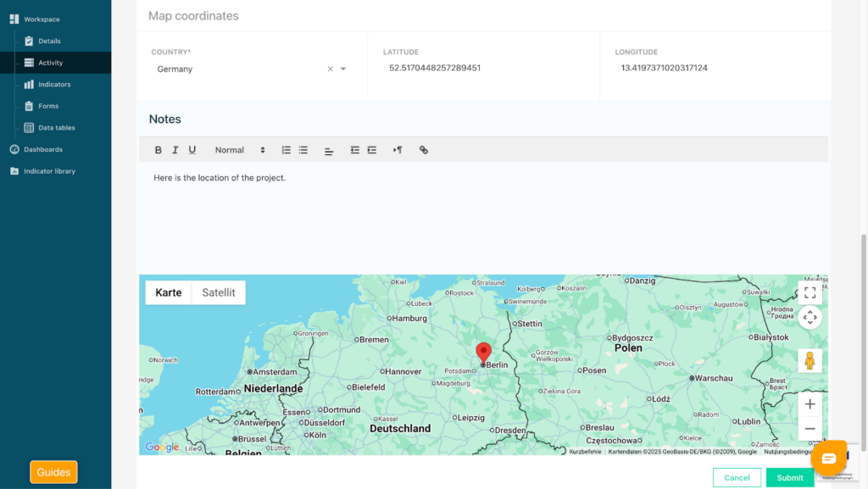Cancel the form changes

(x=737, y=477)
